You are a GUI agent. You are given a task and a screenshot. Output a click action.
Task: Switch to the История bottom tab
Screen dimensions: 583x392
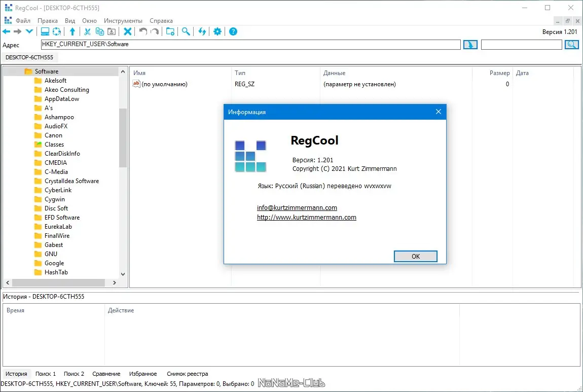(x=16, y=374)
